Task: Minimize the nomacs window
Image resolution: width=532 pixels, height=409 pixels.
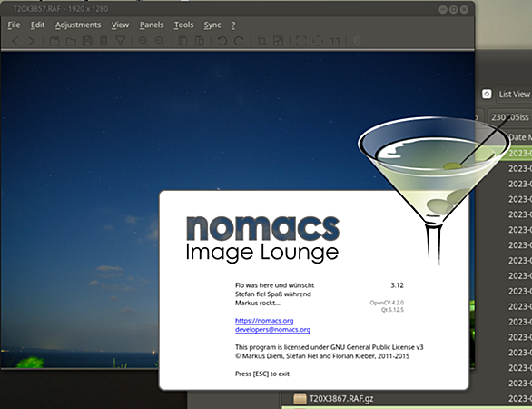Action: coord(443,9)
